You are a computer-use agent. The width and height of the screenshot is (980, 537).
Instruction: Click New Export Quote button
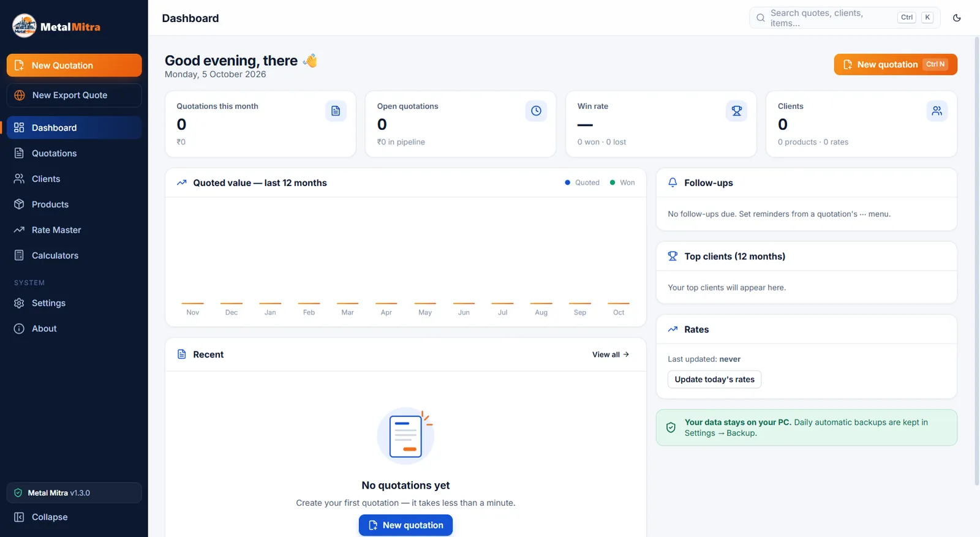point(74,95)
